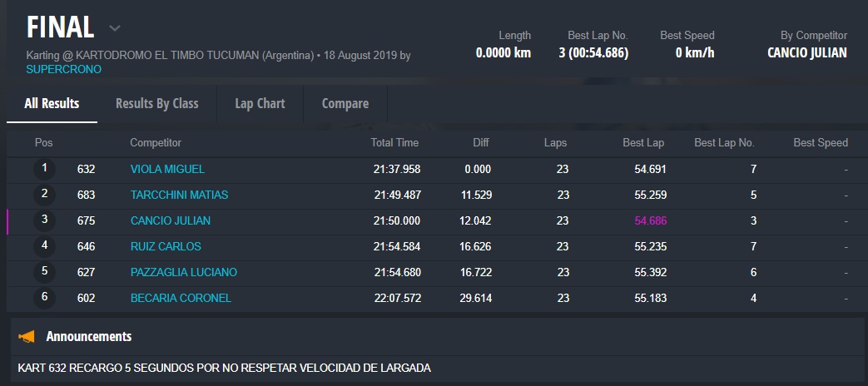Open the Lap Chart tab
This screenshot has height=386, width=868.
pyautogui.click(x=260, y=103)
